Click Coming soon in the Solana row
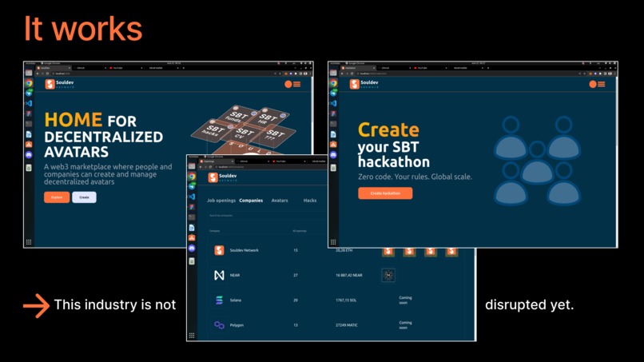Viewport: 644px width, 362px height. 405,300
